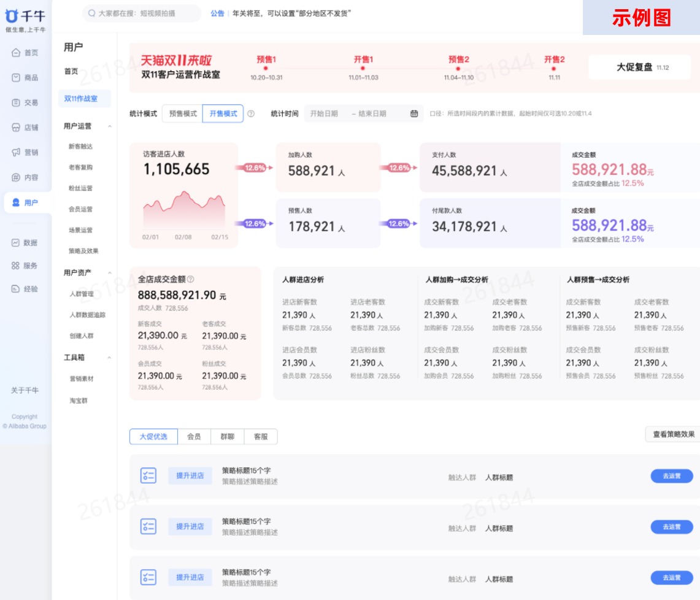
Task: Open 会员运营 menu item
Action: point(80,209)
